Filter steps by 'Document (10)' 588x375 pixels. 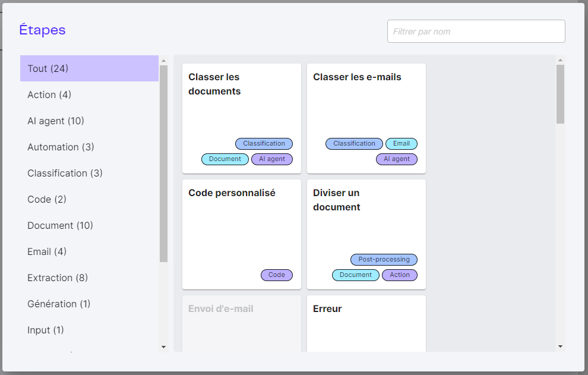[89, 225]
